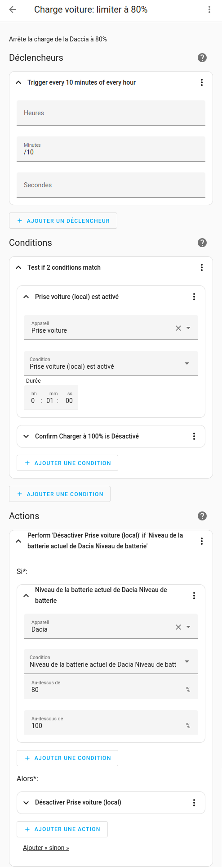Open help icon beside Conditions heading
Screen dimensions: 222x868
point(202,243)
